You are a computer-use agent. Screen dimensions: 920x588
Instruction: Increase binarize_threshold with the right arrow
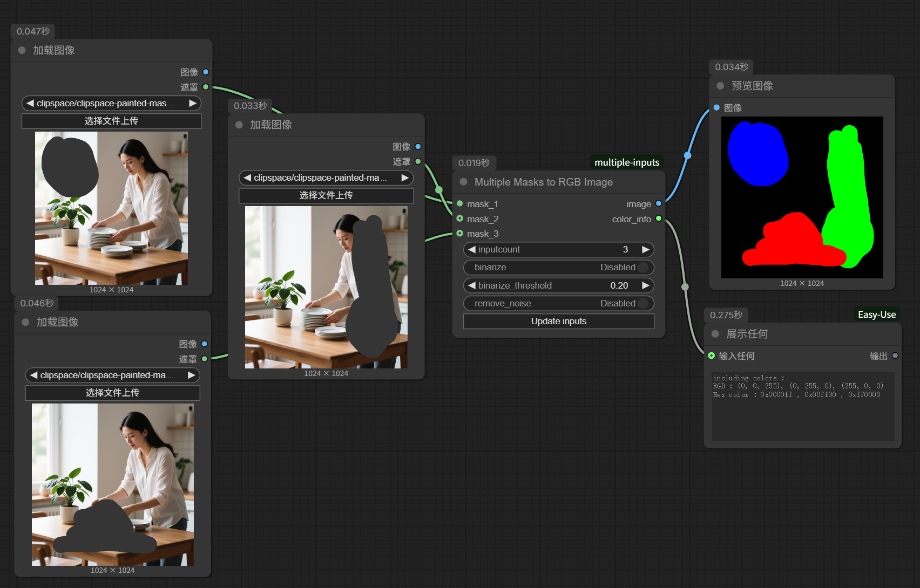(x=646, y=285)
